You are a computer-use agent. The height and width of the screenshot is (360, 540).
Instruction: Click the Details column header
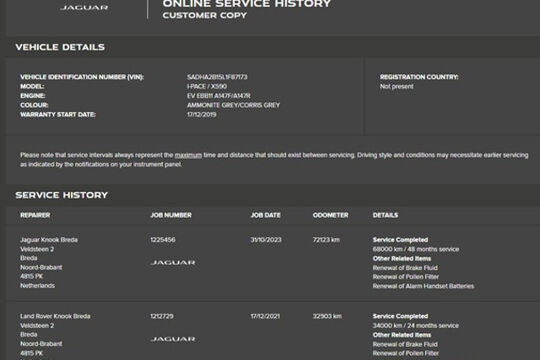(385, 215)
